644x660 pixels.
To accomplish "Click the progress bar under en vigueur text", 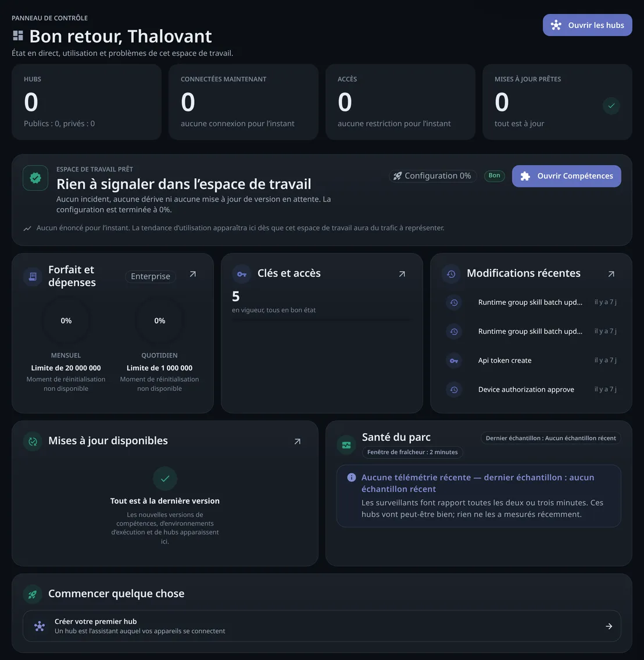I will [x=322, y=320].
